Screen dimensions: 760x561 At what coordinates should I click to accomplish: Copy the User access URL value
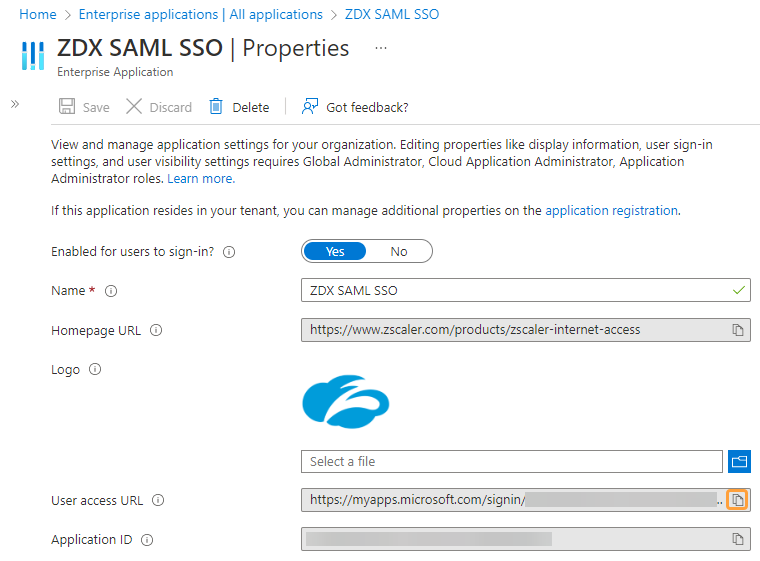click(737, 499)
